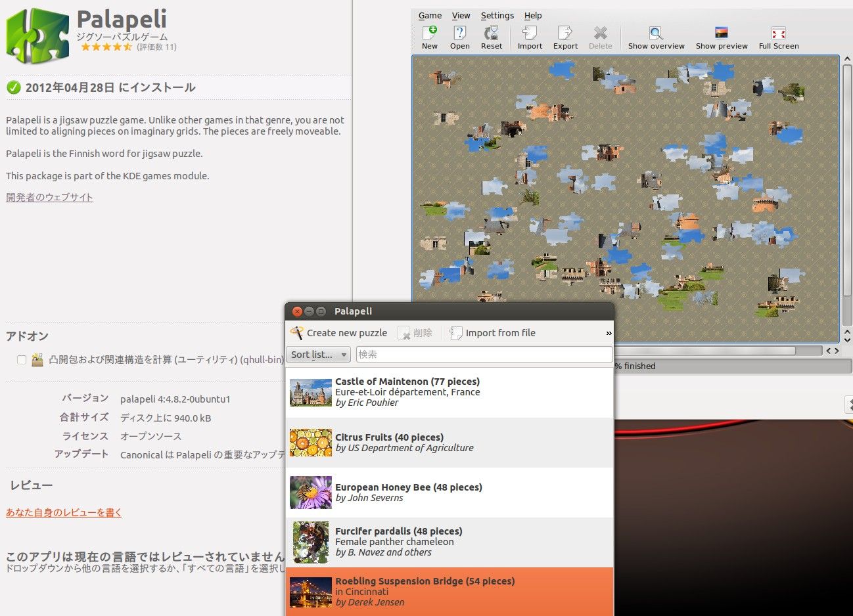Click the greyed Delete toolbar icon
The image size is (853, 616).
coord(600,33)
